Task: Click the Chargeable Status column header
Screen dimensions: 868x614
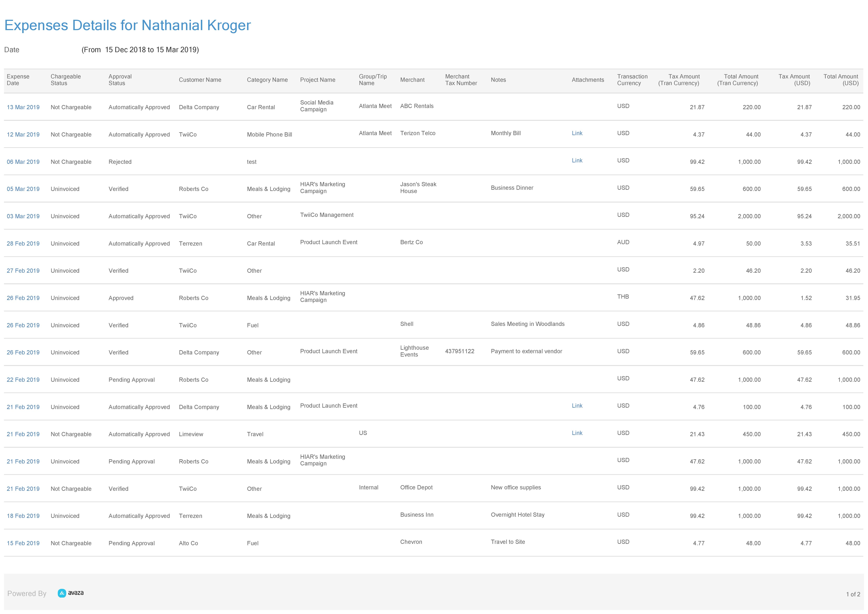Action: [66, 80]
